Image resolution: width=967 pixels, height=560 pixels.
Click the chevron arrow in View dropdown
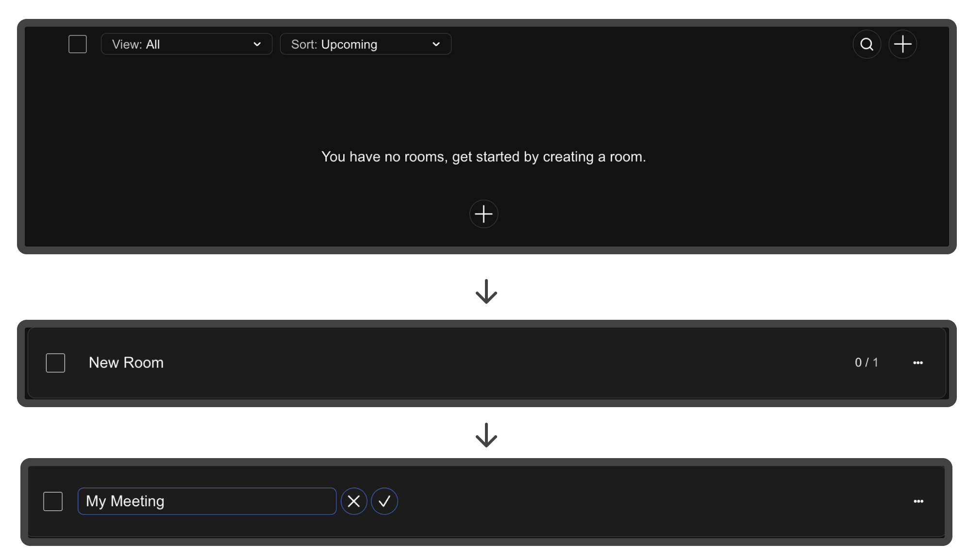tap(257, 44)
